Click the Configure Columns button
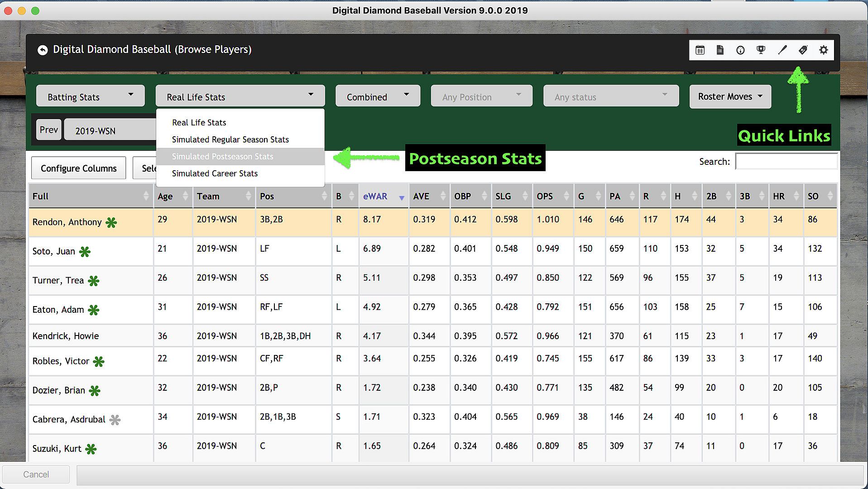The width and height of the screenshot is (868, 489). [78, 168]
